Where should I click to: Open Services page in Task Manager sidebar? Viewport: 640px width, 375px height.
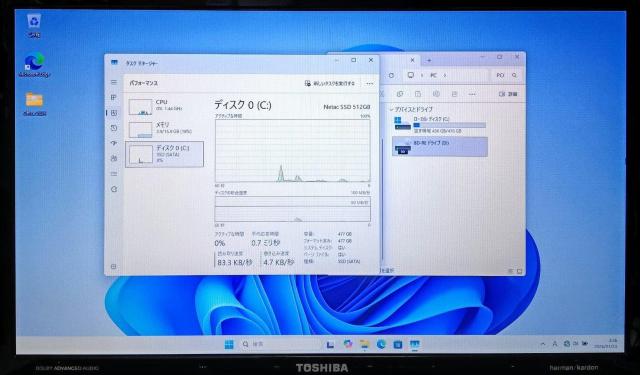(x=114, y=189)
